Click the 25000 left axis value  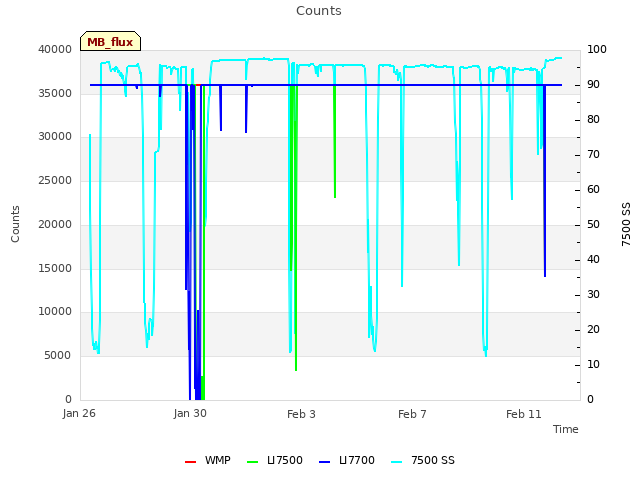55,180
